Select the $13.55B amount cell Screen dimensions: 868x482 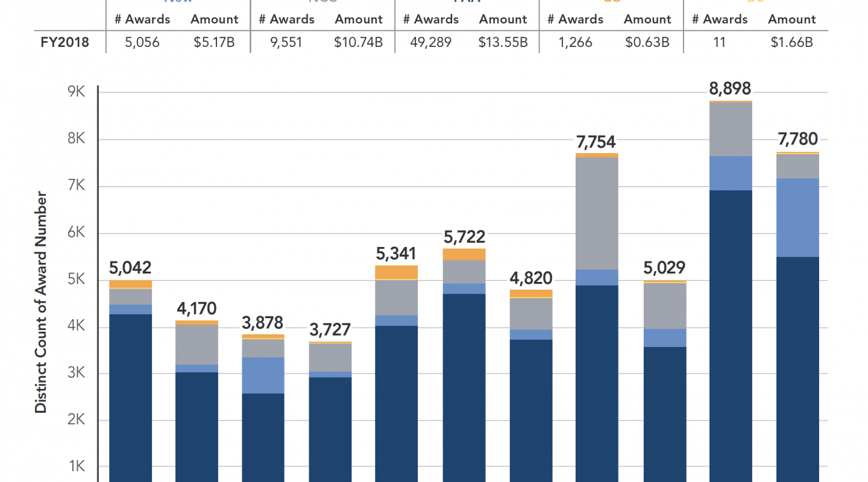tap(503, 42)
